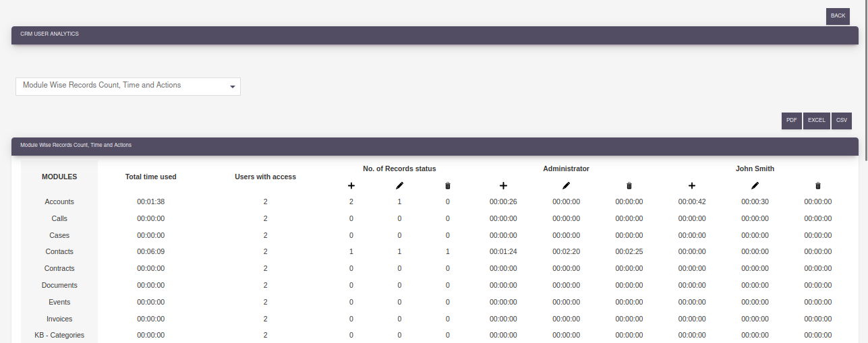Download the report as CSV

click(x=841, y=121)
